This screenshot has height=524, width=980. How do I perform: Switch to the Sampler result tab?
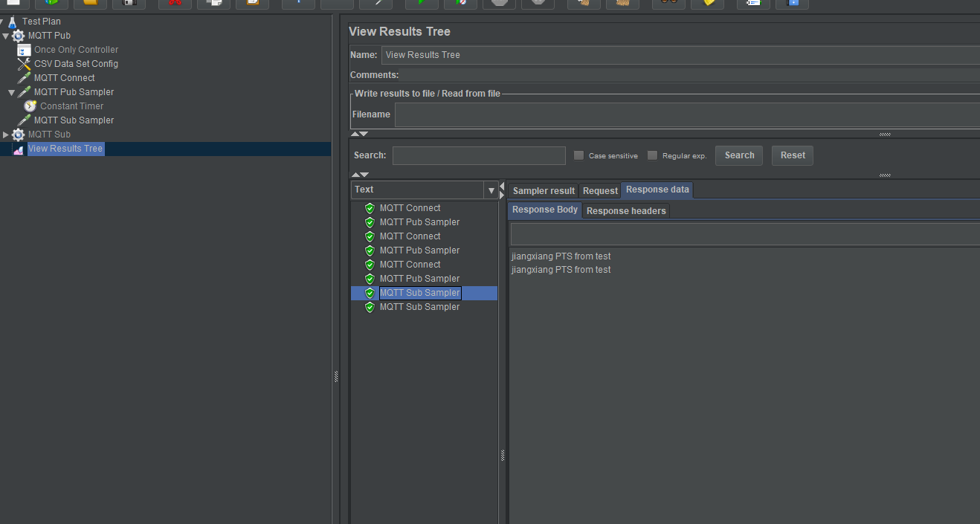tap(544, 191)
